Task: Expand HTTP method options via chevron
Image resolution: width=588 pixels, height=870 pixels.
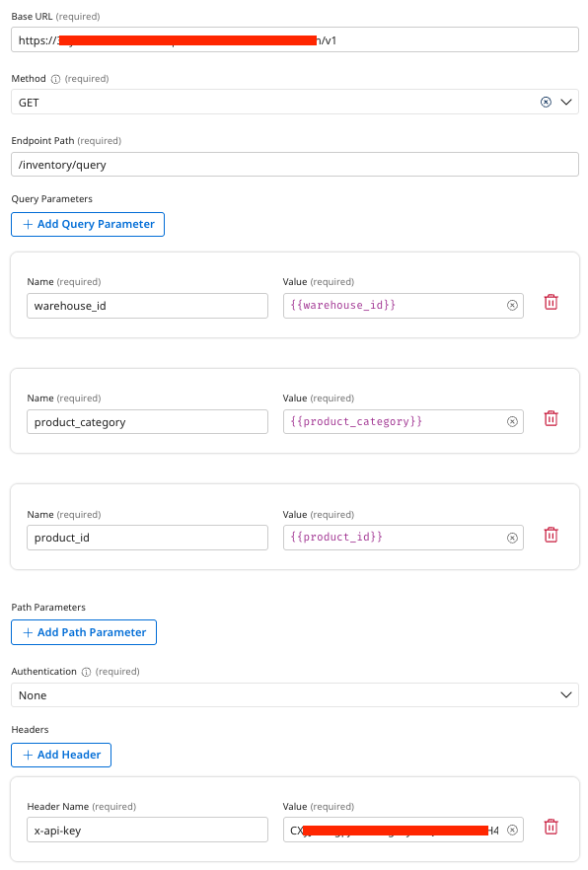Action: [x=565, y=102]
